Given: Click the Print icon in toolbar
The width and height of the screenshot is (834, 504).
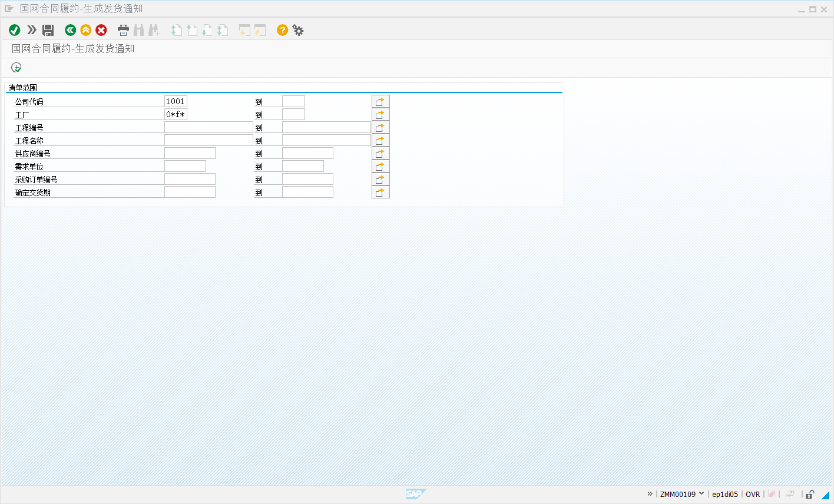Looking at the screenshot, I should tap(123, 30).
